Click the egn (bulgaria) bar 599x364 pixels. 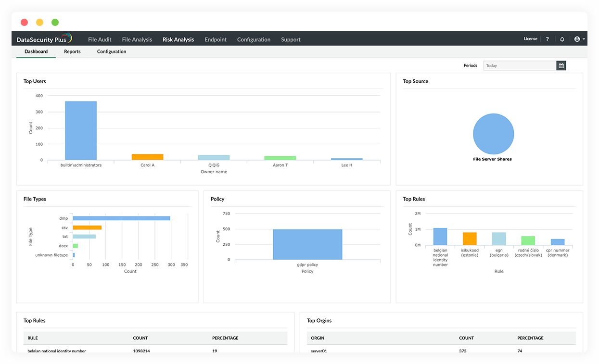coord(499,239)
